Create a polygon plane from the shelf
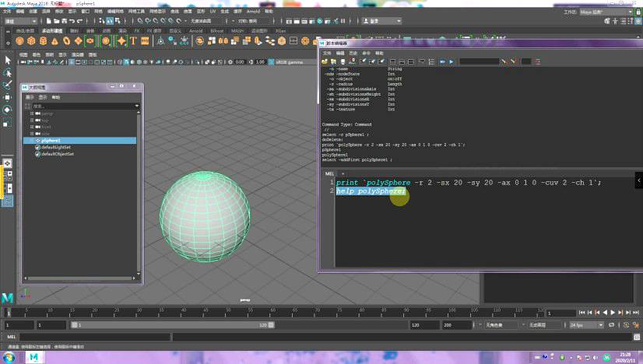 [x=79, y=40]
